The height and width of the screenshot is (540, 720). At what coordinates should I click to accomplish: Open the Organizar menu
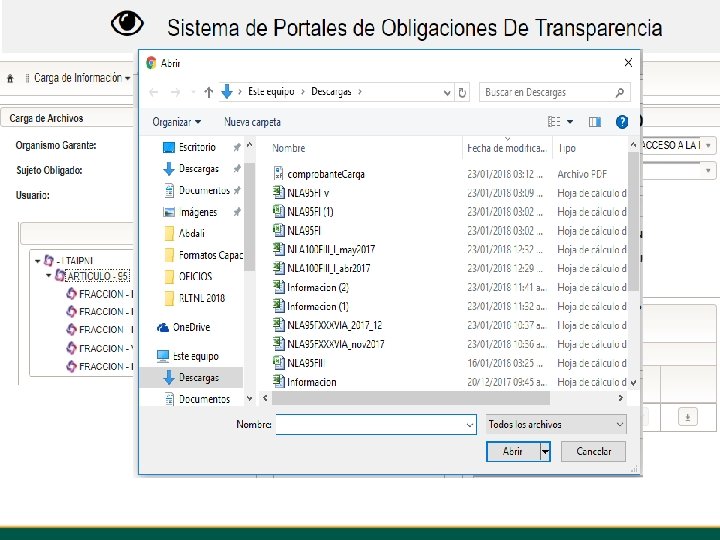[177, 122]
